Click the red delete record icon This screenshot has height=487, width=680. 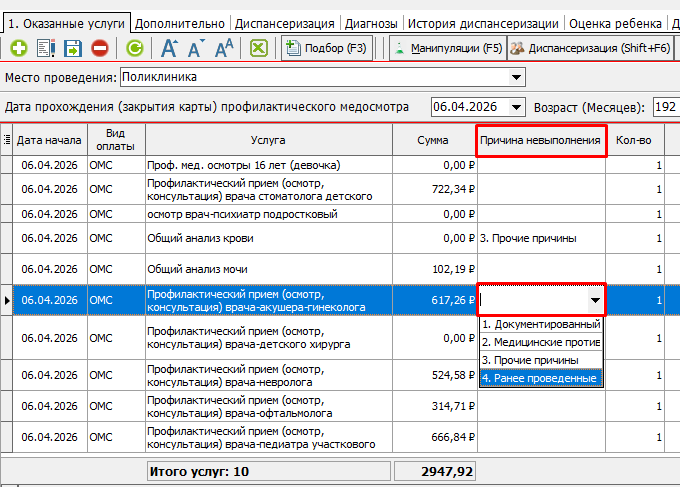100,47
